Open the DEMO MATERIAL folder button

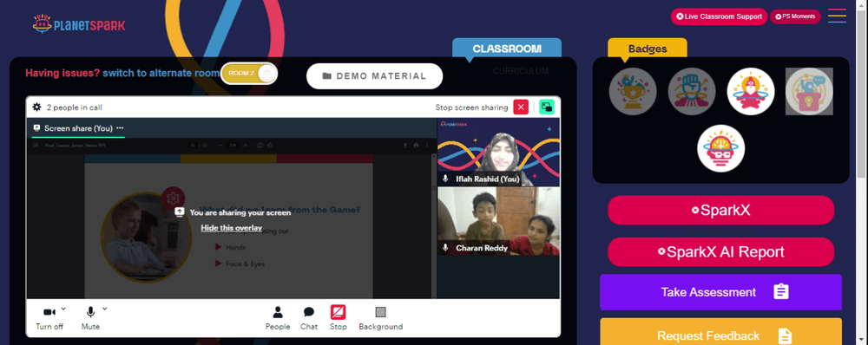[x=374, y=76]
